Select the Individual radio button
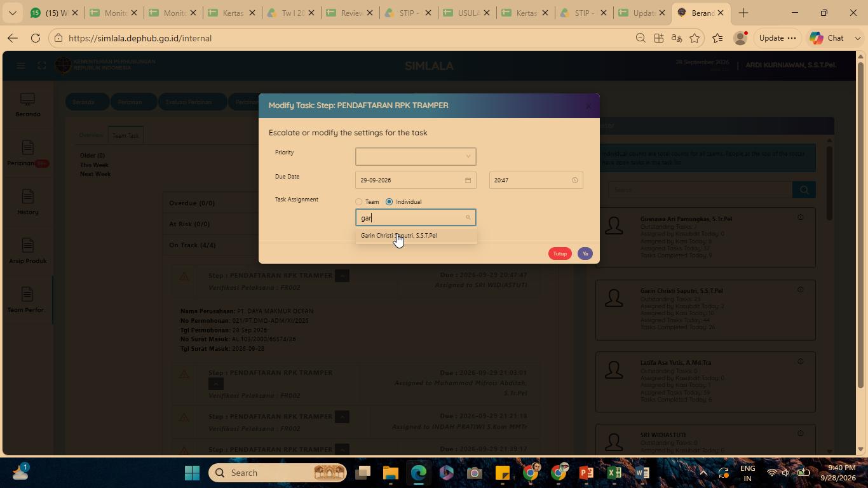Image resolution: width=868 pixels, height=488 pixels. pyautogui.click(x=389, y=202)
